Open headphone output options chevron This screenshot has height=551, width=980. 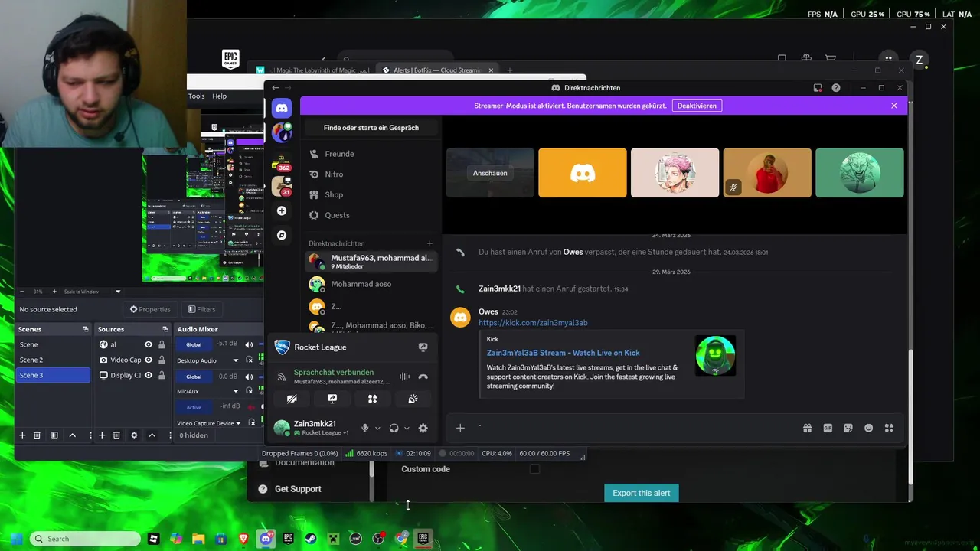[407, 429]
